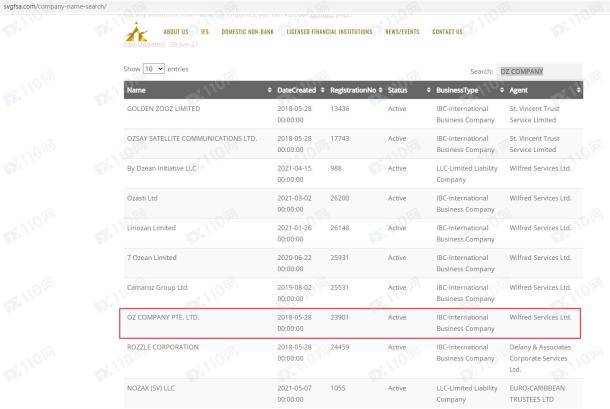Screen dimensions: 610x409
Task: Click registration number 17743
Action: (340, 139)
